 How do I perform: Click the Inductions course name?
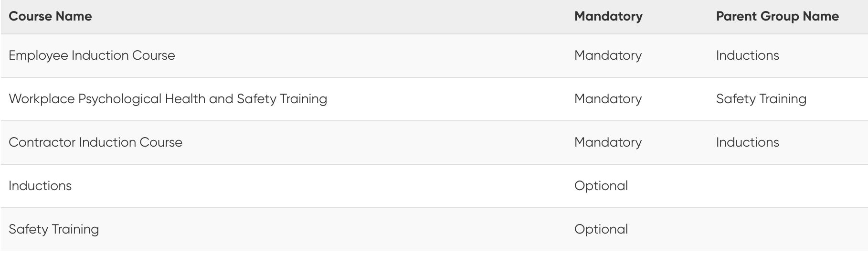(40, 186)
